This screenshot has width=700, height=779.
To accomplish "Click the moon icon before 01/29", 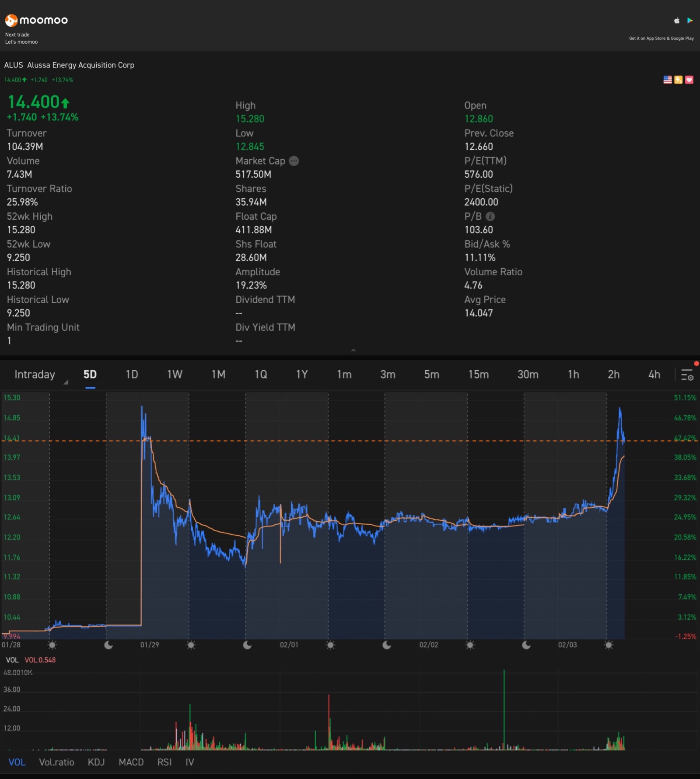I will (x=108, y=645).
